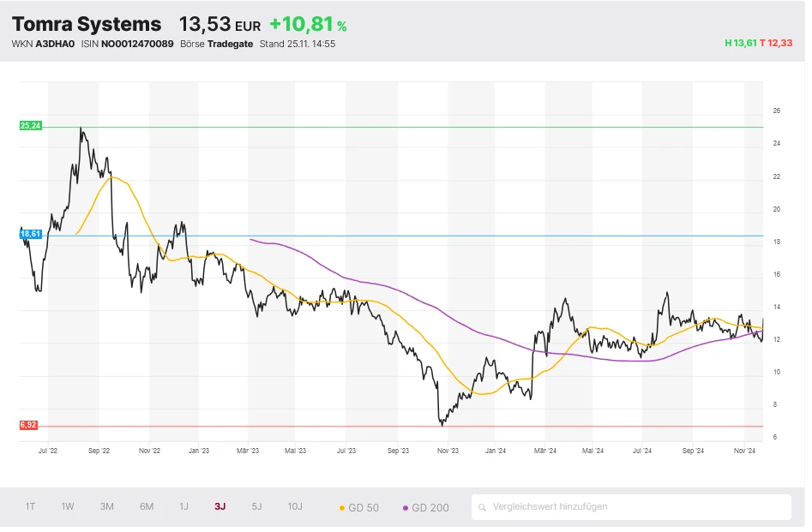Image resolution: width=812 pixels, height=532 pixels.
Task: Select the active 3J timeframe
Action: point(220,506)
